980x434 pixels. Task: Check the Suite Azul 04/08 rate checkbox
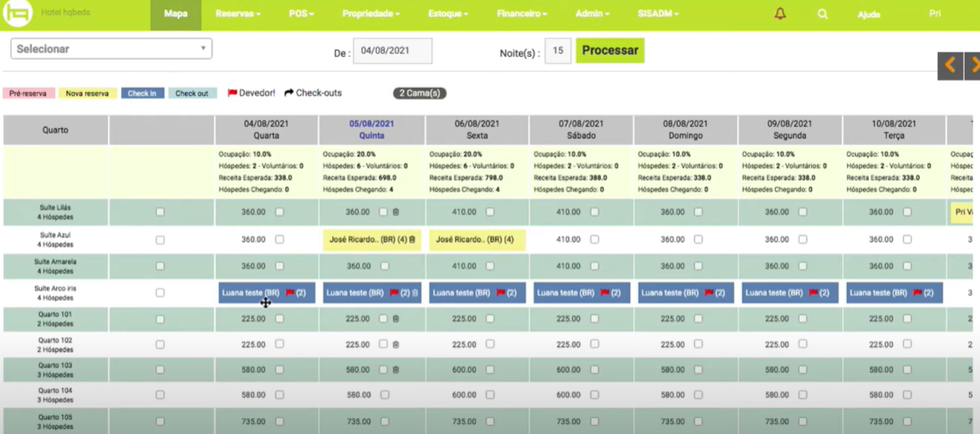click(x=279, y=239)
